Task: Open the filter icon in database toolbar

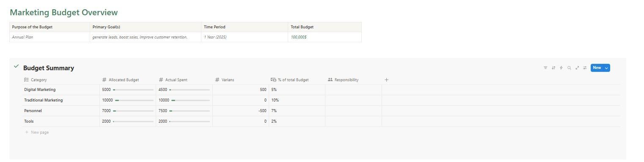Action: [545, 68]
